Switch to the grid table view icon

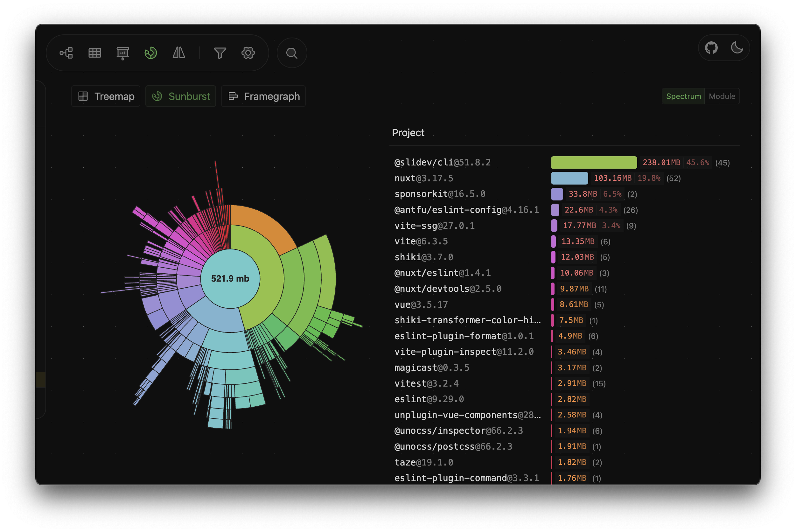tap(94, 53)
